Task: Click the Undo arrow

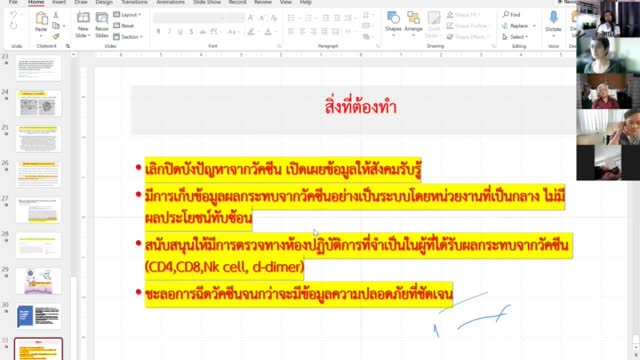Action: point(13,15)
